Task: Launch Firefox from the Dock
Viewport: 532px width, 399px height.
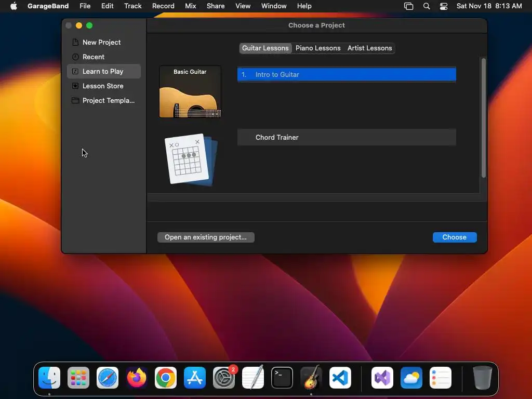Action: pos(137,378)
